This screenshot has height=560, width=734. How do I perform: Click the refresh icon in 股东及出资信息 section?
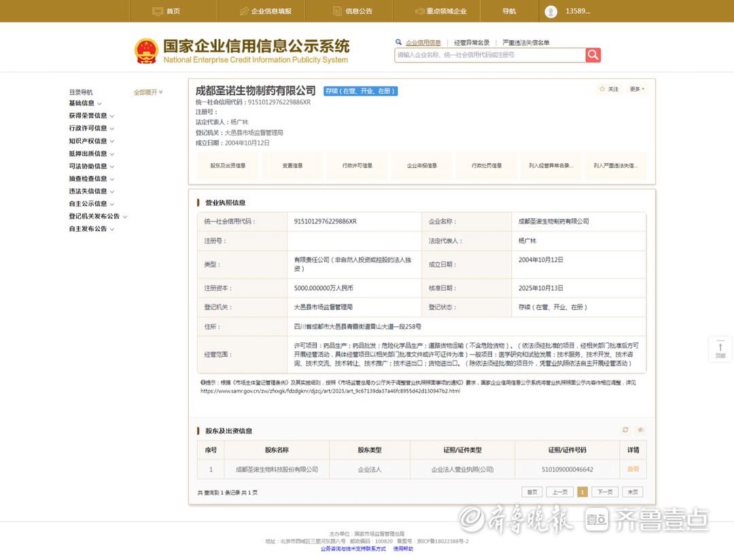tap(625, 430)
